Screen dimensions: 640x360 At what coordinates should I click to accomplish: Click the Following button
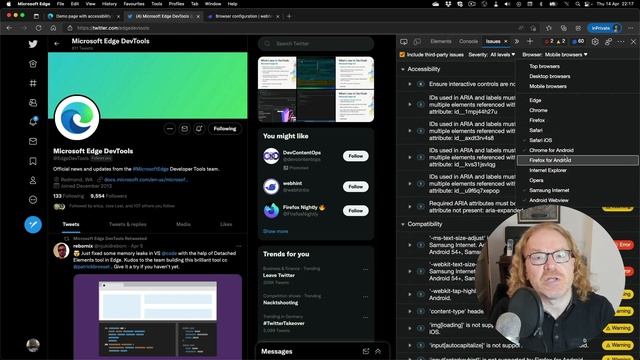tap(225, 129)
